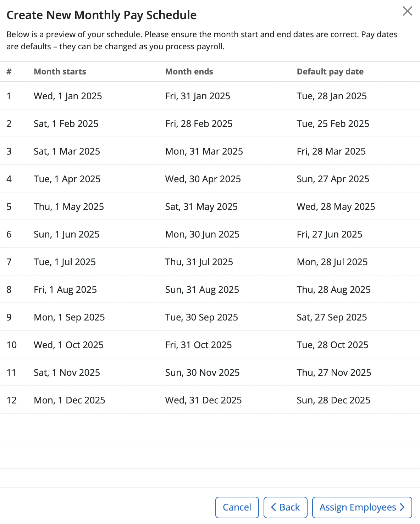420x524 pixels.
Task: Click the Default pay date header
Action: [x=330, y=72]
